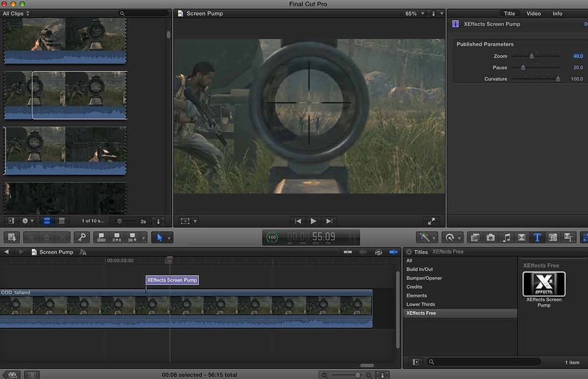
Task: Switch to the Info inspector tab
Action: 557,14
